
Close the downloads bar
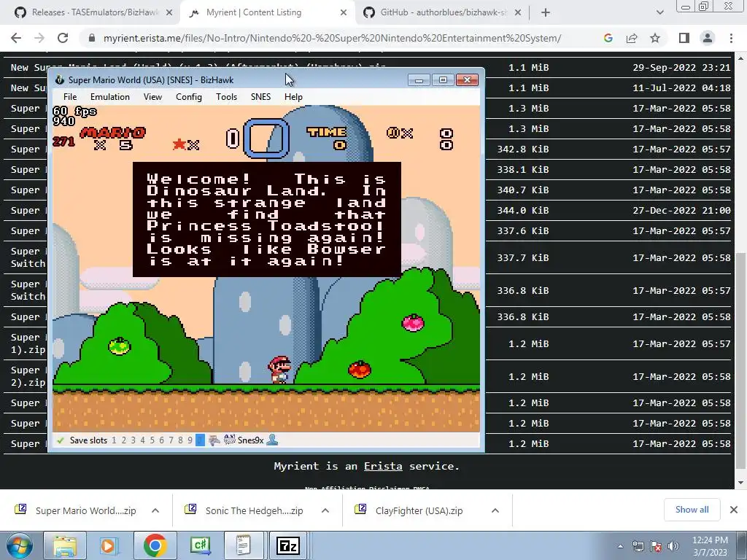(x=734, y=510)
